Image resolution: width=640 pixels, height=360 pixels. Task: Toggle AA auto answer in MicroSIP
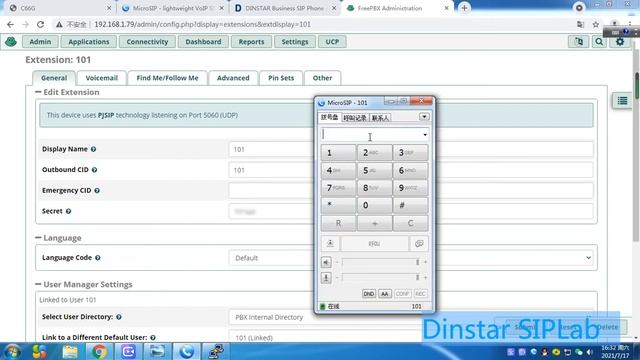[x=384, y=294]
